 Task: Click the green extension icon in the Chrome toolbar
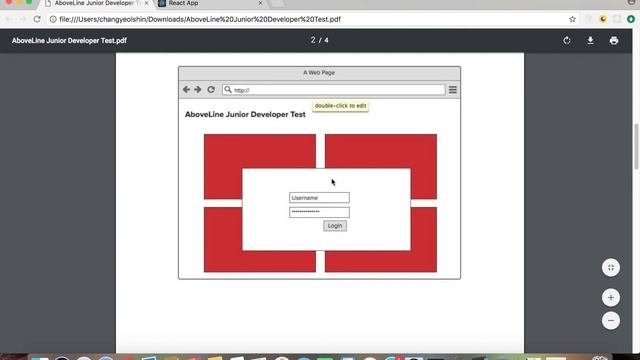click(631, 19)
